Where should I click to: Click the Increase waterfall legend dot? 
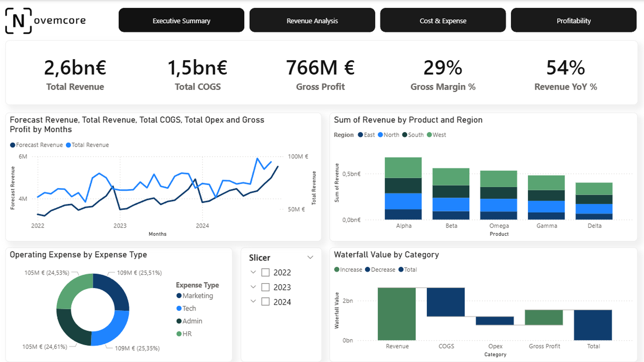coord(337,269)
